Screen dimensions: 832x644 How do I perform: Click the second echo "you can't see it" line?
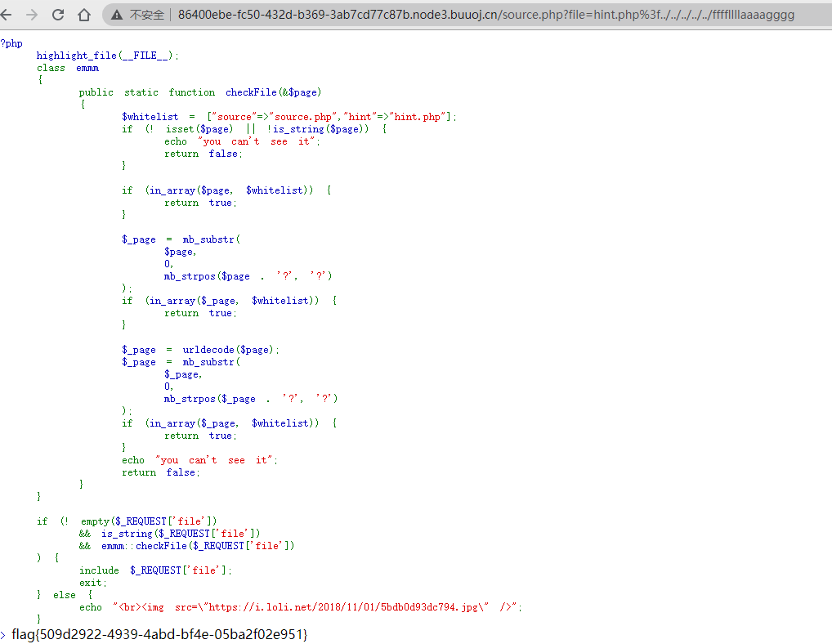pyautogui.click(x=199, y=460)
